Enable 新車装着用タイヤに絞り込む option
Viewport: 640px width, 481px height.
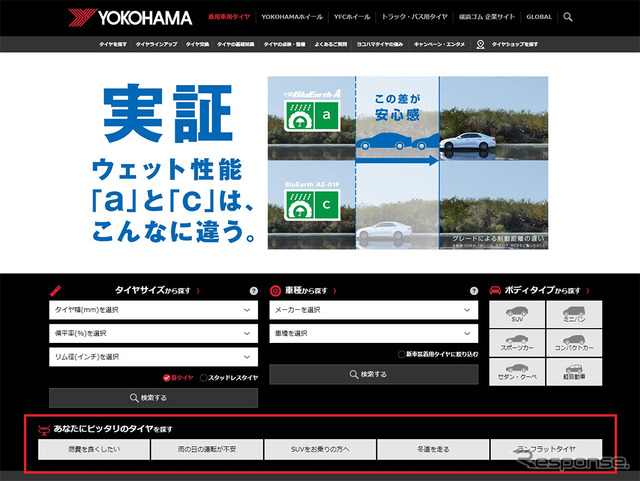pyautogui.click(x=438, y=354)
